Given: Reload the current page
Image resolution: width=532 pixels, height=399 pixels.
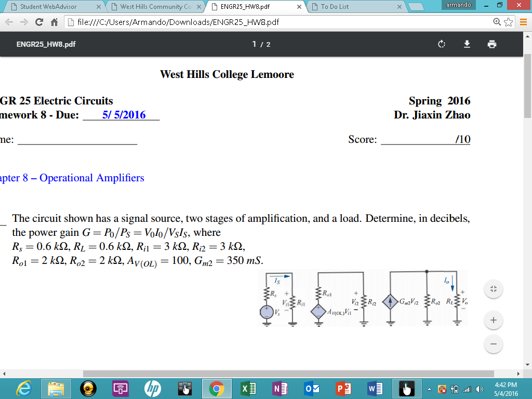Looking at the screenshot, I should 39,22.
